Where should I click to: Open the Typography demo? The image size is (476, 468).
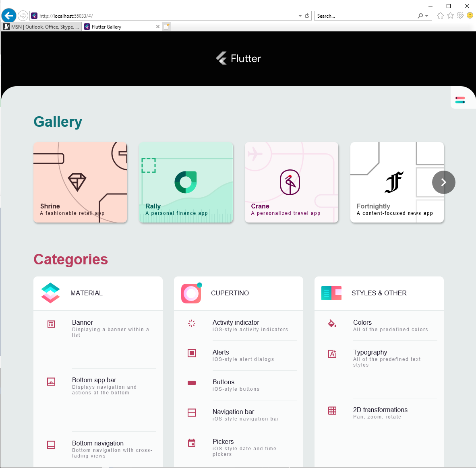coord(379,369)
